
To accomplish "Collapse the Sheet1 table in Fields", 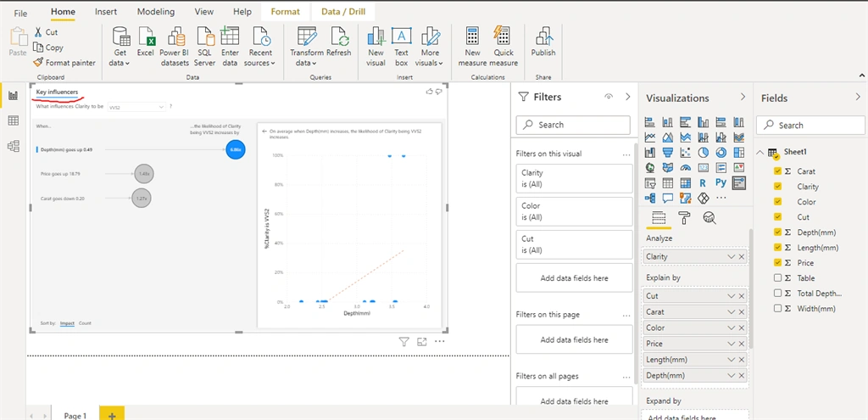I will (761, 153).
